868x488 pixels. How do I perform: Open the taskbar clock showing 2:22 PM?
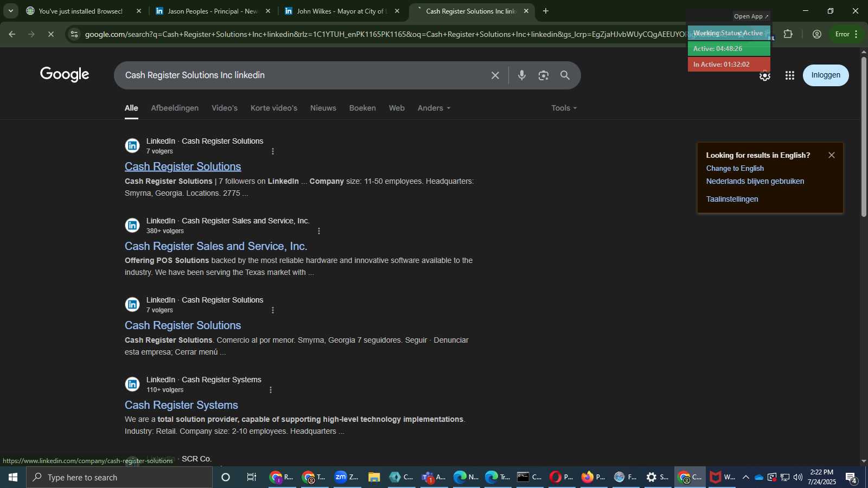point(821,477)
